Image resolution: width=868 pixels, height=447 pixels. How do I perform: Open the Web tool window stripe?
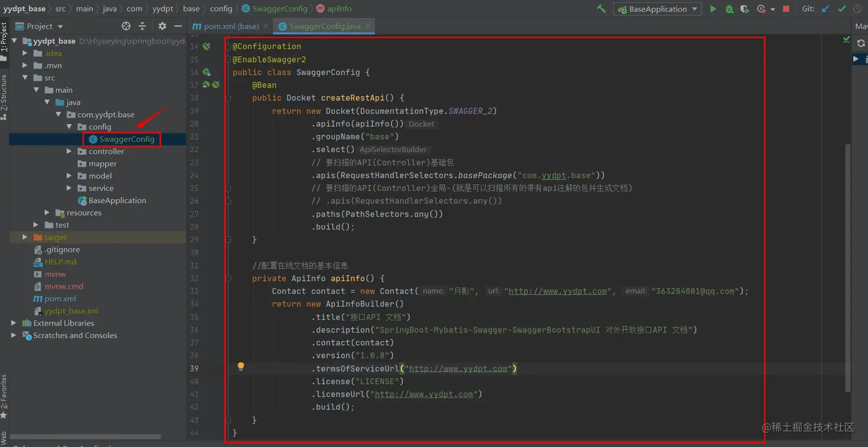click(x=4, y=437)
